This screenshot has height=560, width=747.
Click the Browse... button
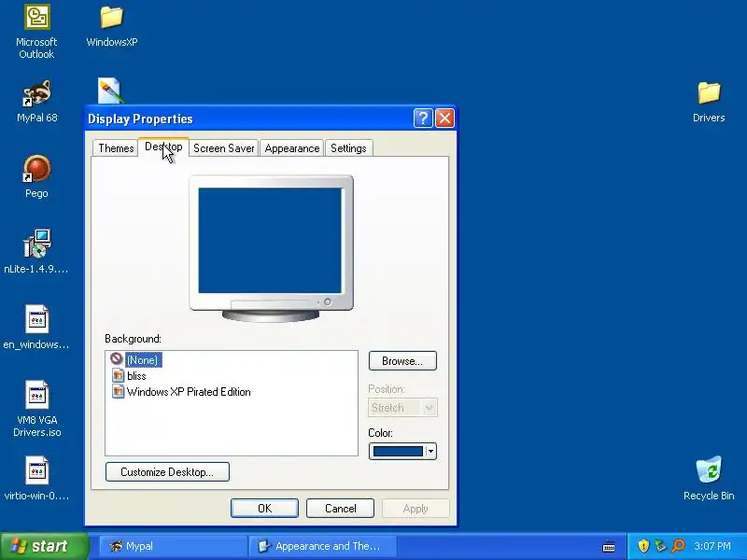402,361
